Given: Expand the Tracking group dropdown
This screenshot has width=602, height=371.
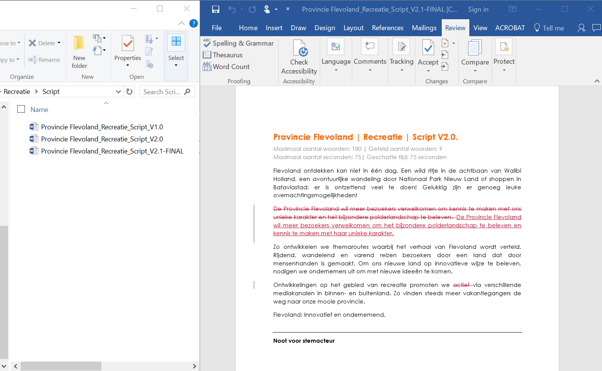Looking at the screenshot, I should [x=402, y=56].
